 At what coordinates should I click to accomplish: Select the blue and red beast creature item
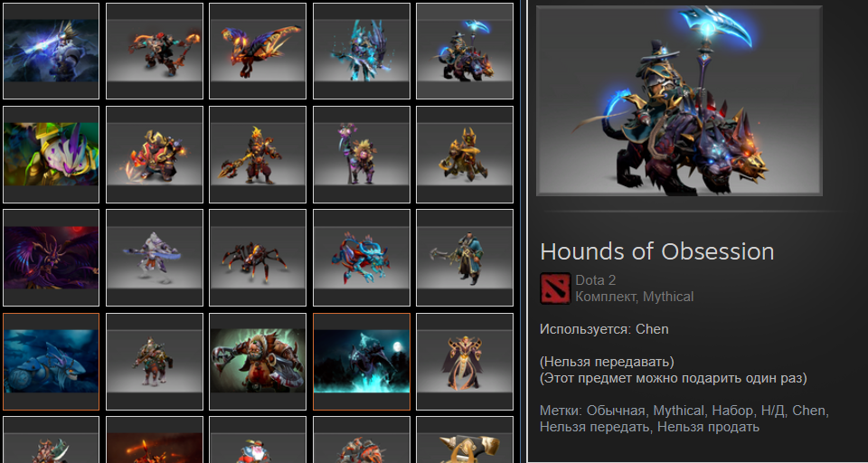362,258
